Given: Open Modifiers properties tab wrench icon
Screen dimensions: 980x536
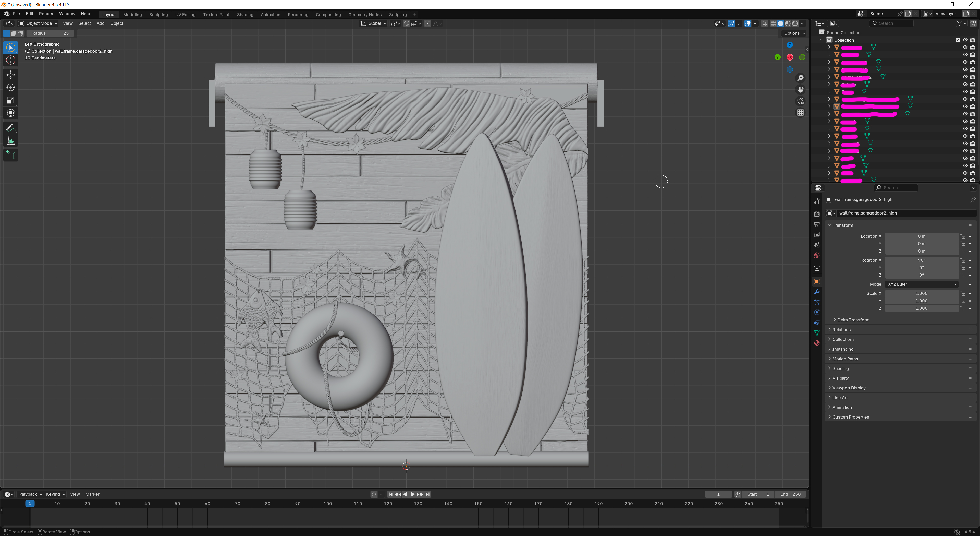Looking at the screenshot, I should [x=817, y=292].
